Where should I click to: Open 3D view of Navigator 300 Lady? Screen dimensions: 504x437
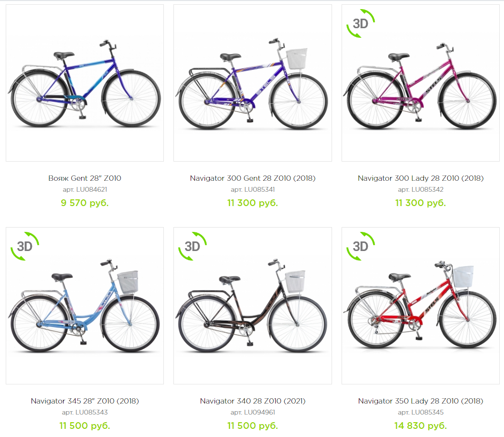360,23
